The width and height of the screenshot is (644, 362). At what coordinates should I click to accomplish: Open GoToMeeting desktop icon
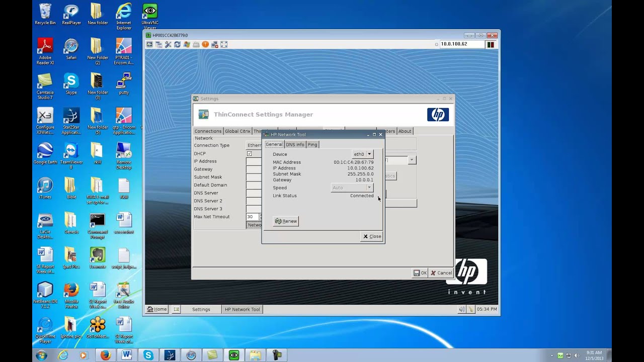(98, 328)
